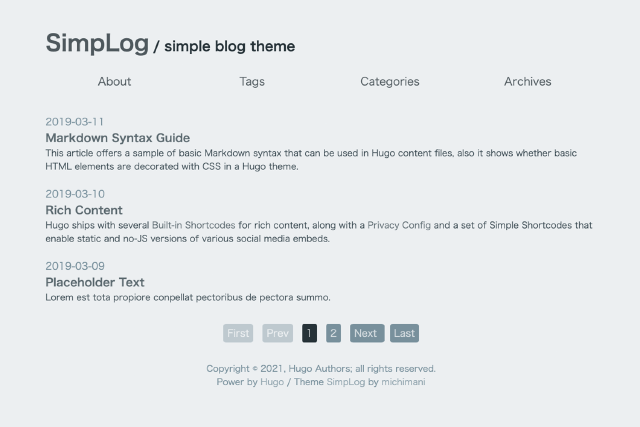Click the 2019-03-11 post date
The width and height of the screenshot is (640, 427).
pyautogui.click(x=74, y=122)
